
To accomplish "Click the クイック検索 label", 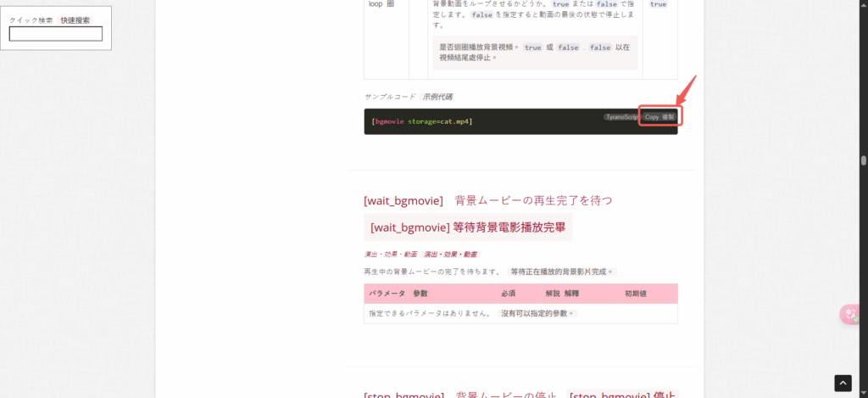I will pyautogui.click(x=31, y=20).
